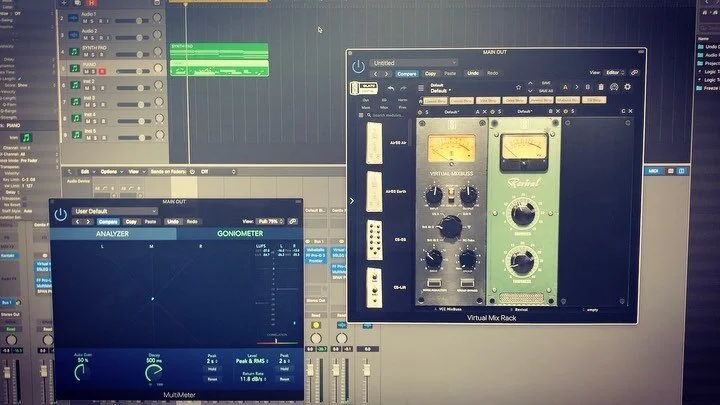
Task: Solo the Inst 2 track
Action: 95,88
